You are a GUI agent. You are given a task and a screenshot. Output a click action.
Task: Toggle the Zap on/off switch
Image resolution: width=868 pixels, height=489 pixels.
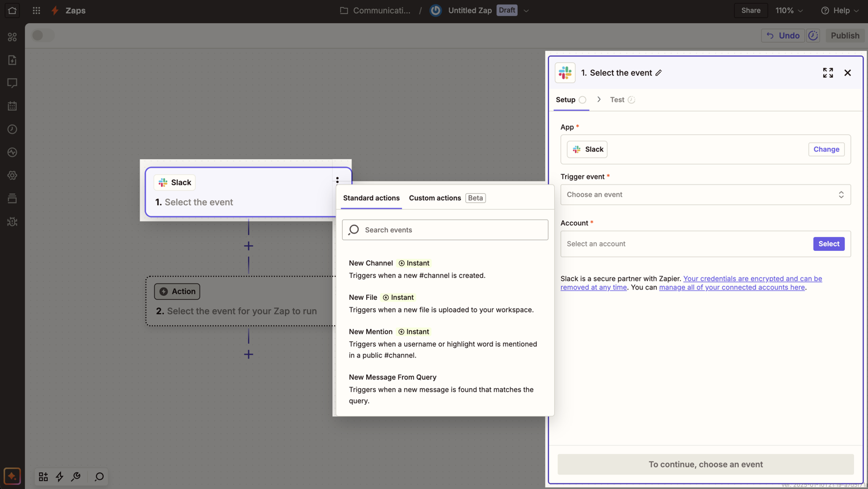coord(42,36)
